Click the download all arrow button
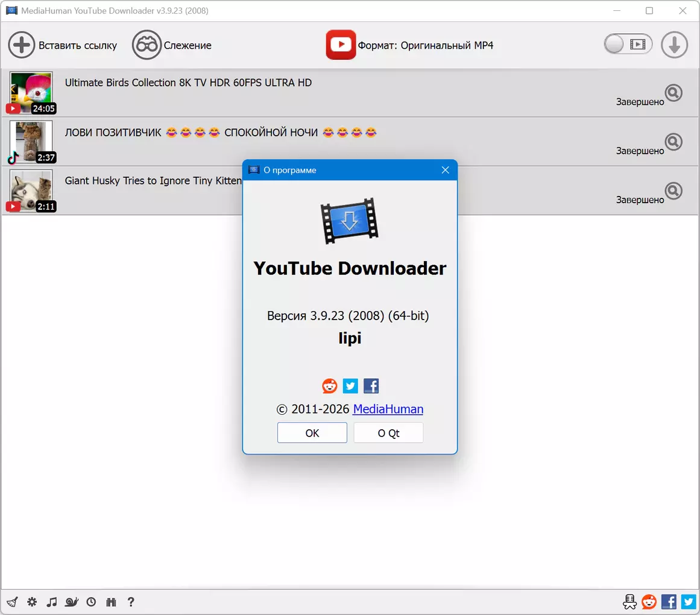This screenshot has height=615, width=700. point(674,45)
